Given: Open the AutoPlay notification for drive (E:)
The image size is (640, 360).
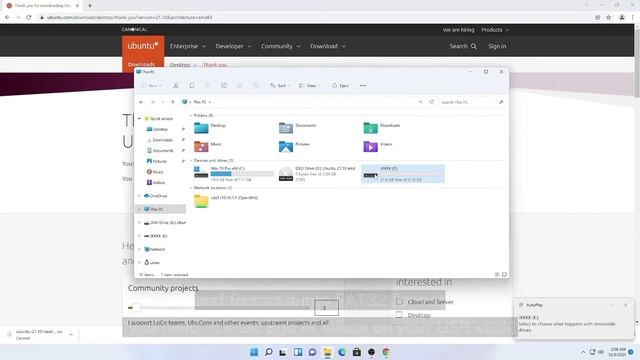Looking at the screenshot, I should coord(573,319).
